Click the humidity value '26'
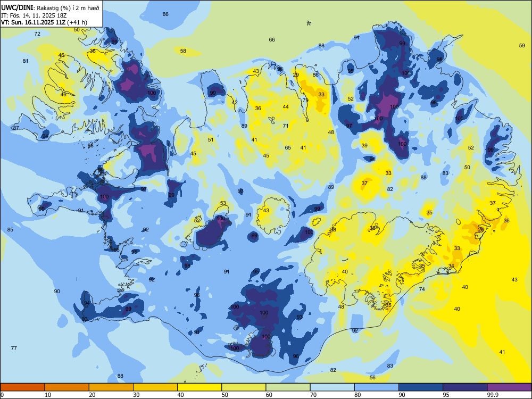This screenshot has width=532, height=399. click(x=481, y=229)
